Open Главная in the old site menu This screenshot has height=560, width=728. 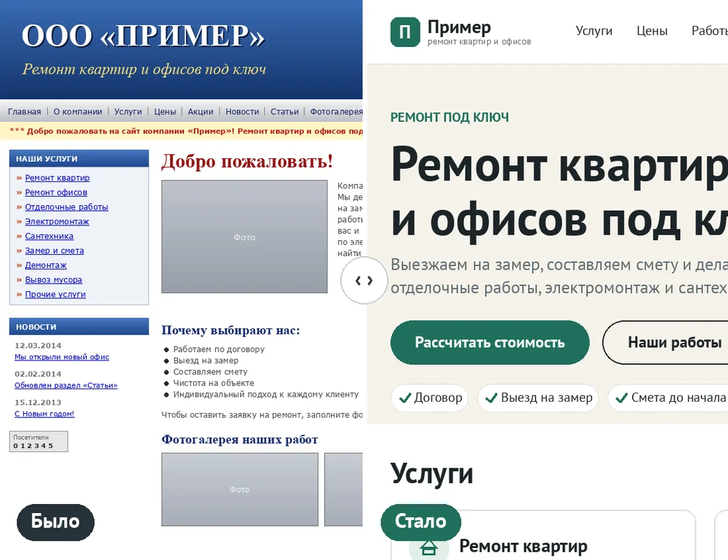24,111
